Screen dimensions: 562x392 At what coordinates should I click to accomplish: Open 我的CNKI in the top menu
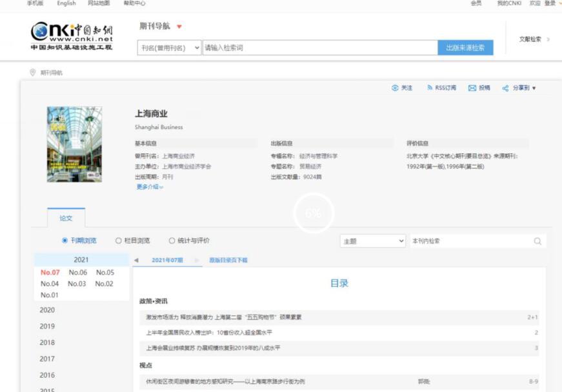click(509, 3)
